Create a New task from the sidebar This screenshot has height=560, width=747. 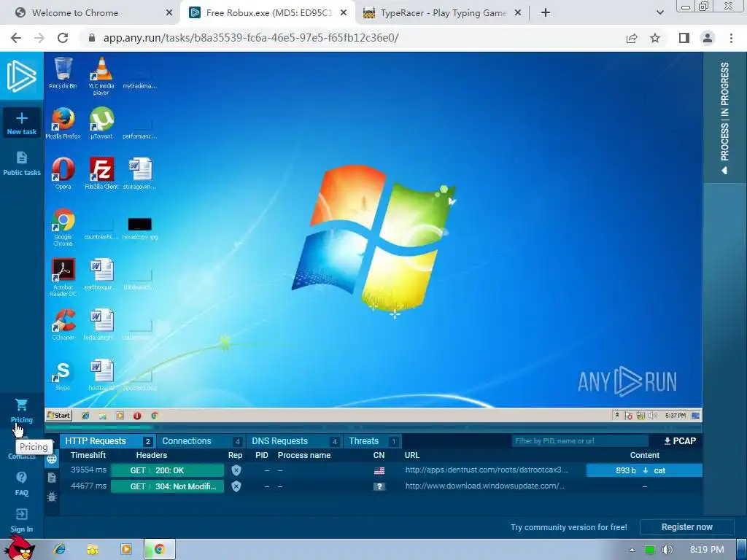[x=21, y=122]
